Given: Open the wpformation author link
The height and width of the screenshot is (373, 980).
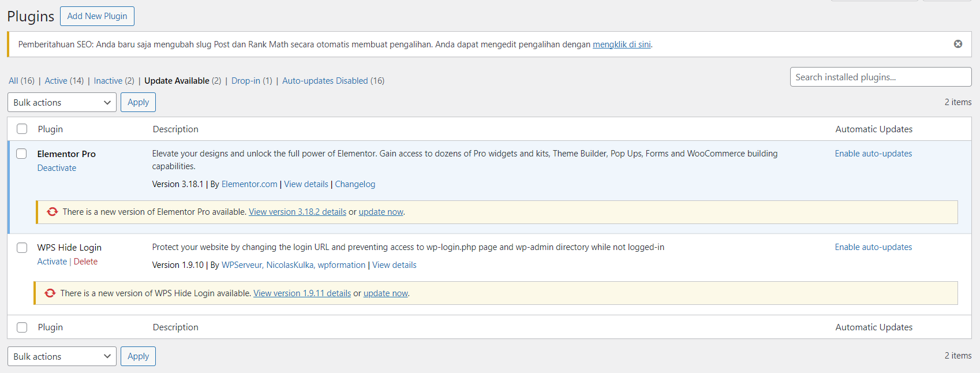Looking at the screenshot, I should click(x=342, y=265).
